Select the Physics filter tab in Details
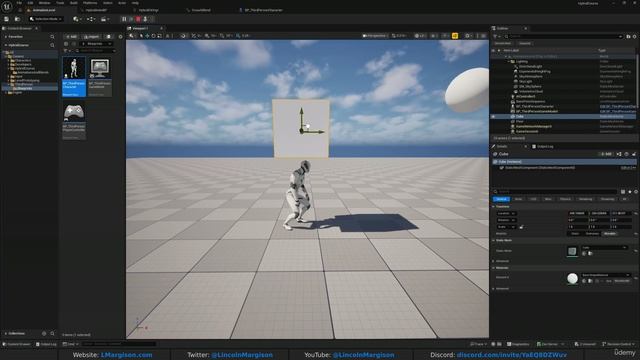The height and width of the screenshot is (360, 640). 565,199
